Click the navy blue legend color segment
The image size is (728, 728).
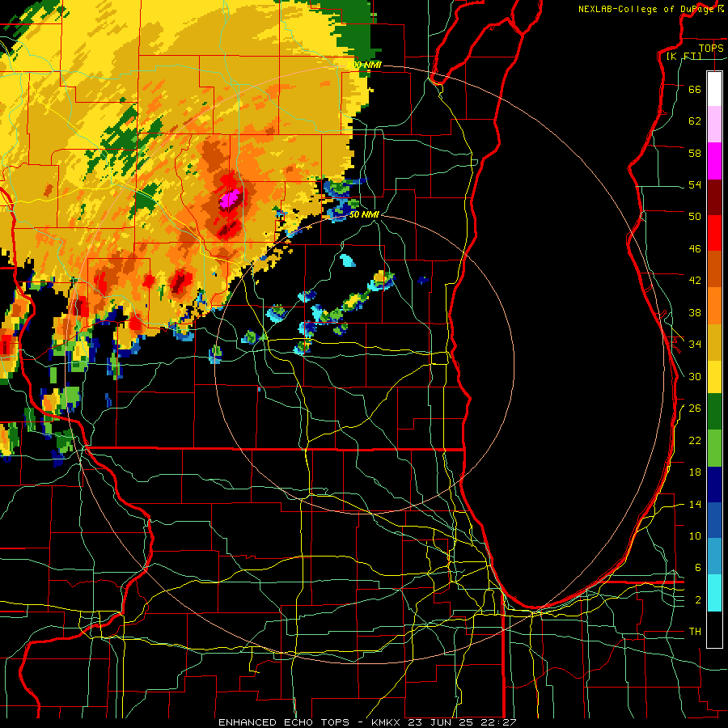click(x=714, y=485)
